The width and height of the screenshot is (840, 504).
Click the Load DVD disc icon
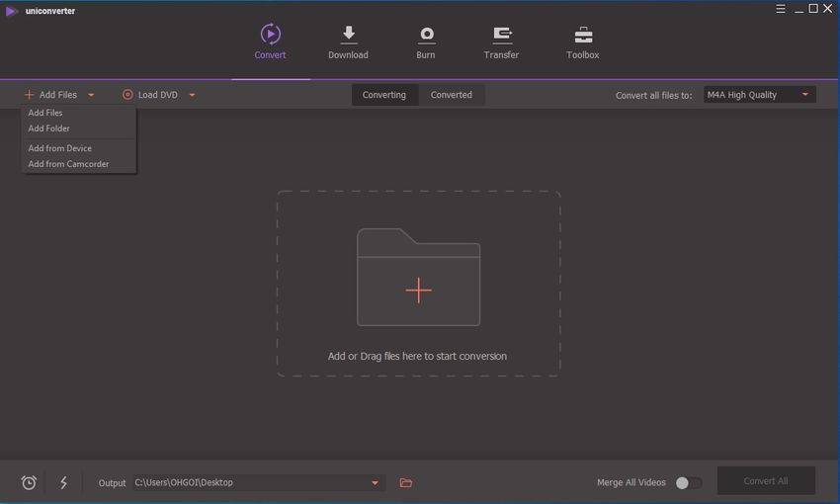127,95
